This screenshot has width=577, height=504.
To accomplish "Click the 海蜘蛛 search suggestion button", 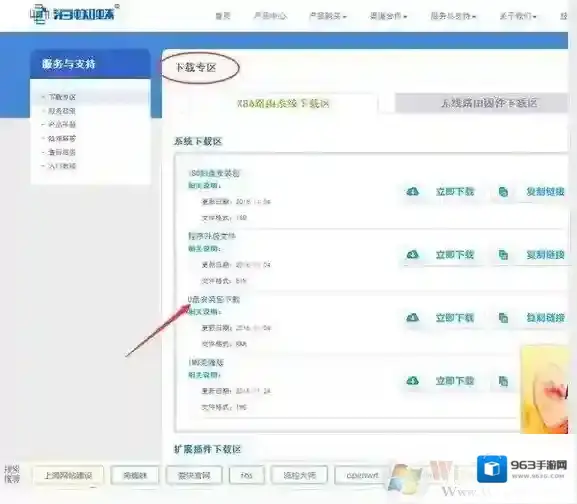I will pyautogui.click(x=135, y=475).
